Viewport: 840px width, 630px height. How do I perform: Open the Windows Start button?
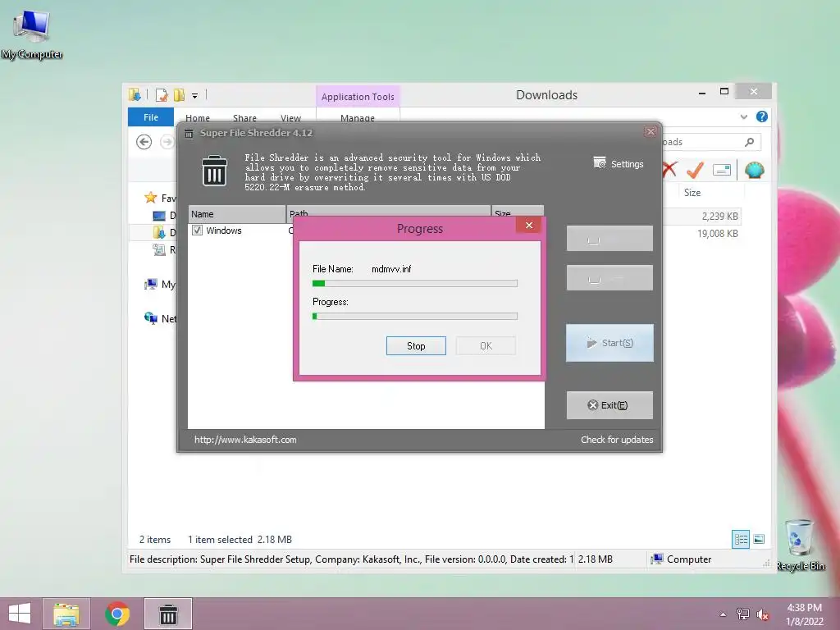click(20, 614)
